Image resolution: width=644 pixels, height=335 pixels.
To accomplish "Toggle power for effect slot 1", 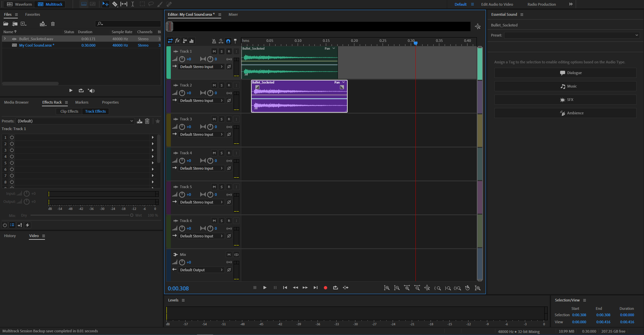I will pyautogui.click(x=12, y=137).
